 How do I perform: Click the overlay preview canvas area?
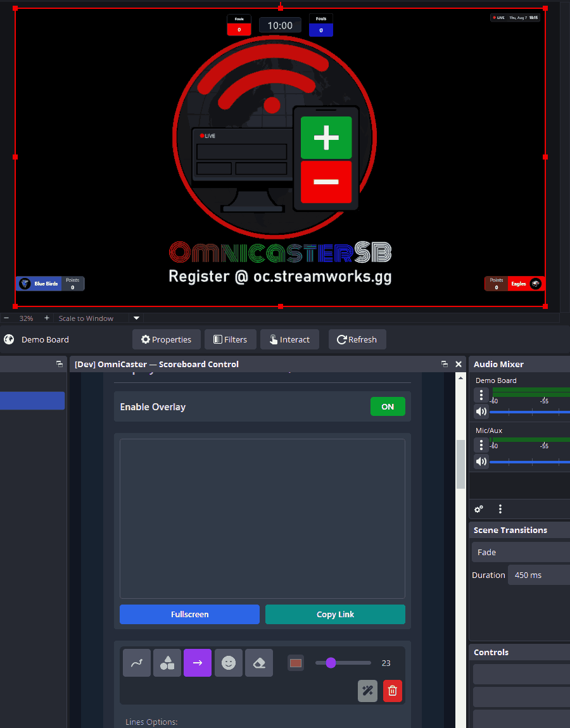262,518
